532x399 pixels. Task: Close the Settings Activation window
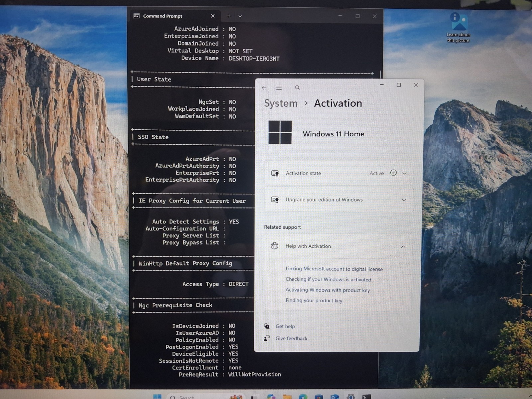tap(416, 85)
